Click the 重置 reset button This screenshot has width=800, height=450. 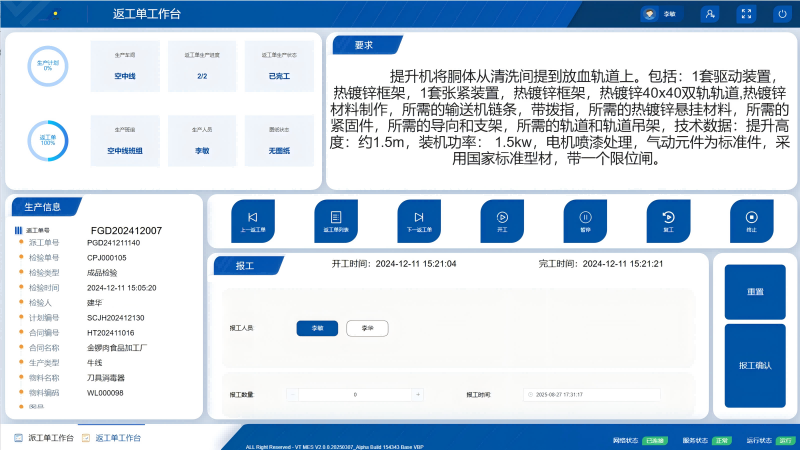755,292
